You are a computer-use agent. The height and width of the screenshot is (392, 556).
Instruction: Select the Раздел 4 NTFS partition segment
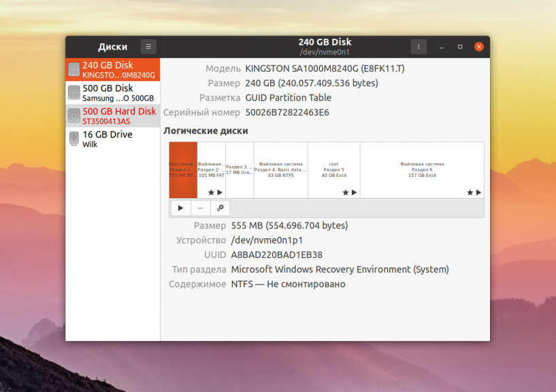(280, 167)
